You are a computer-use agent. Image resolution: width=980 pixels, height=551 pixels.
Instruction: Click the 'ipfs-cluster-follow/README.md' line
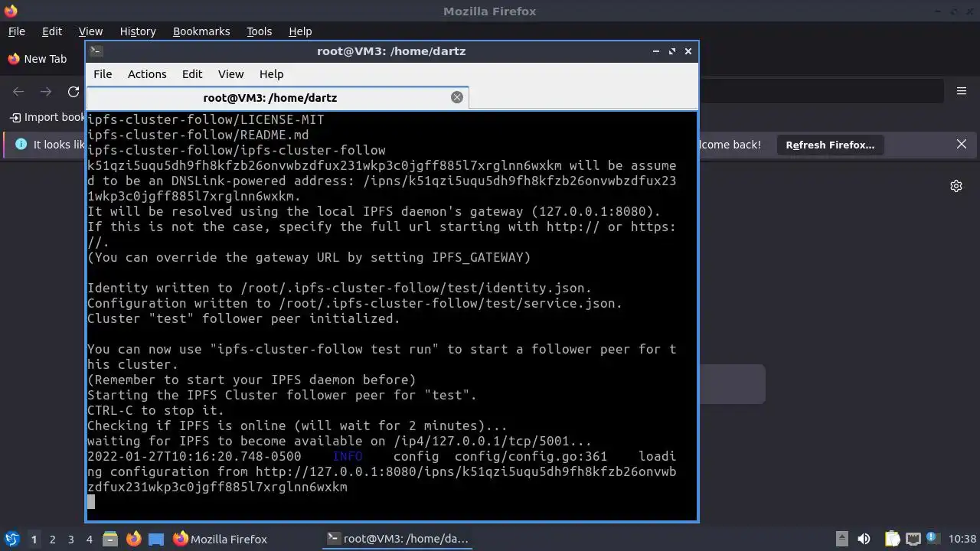198,135
